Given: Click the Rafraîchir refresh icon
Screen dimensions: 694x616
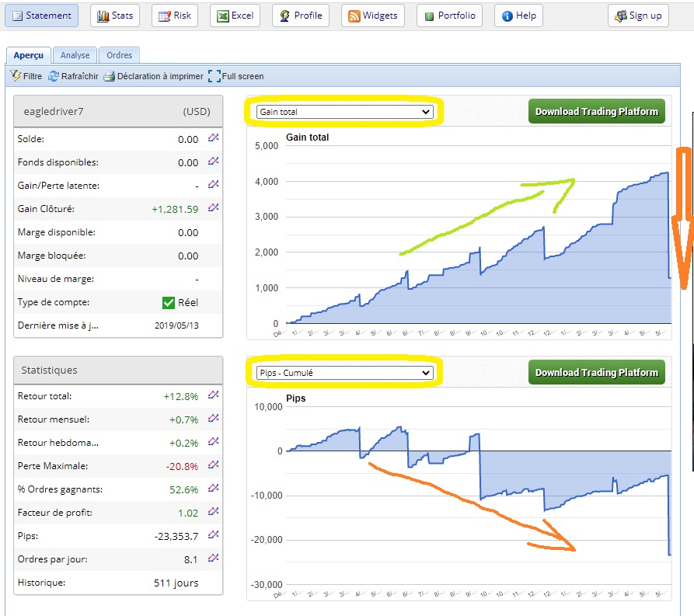Looking at the screenshot, I should click(54, 76).
